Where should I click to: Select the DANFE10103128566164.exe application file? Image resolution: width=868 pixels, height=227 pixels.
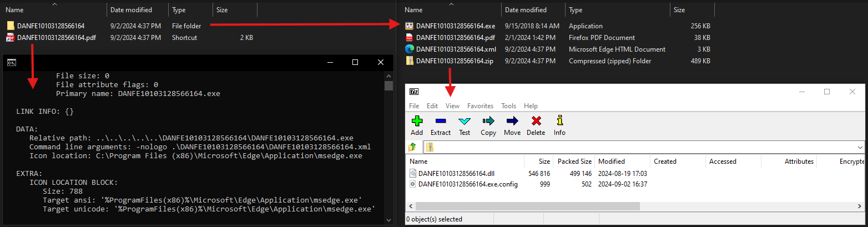tap(455, 26)
